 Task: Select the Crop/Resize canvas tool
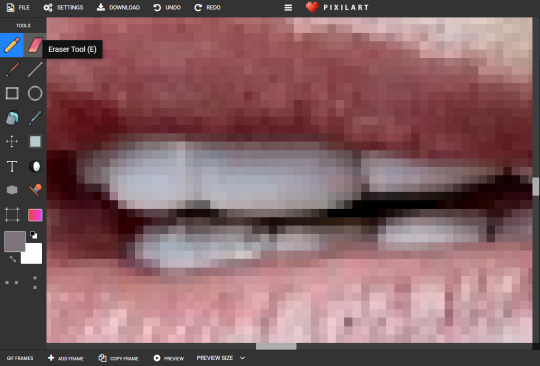click(x=12, y=215)
